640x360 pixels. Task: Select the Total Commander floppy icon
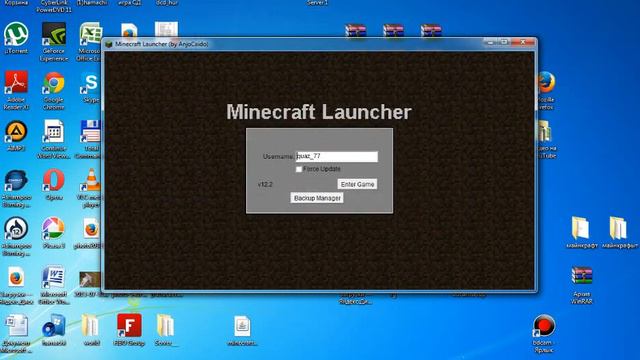(x=91, y=132)
